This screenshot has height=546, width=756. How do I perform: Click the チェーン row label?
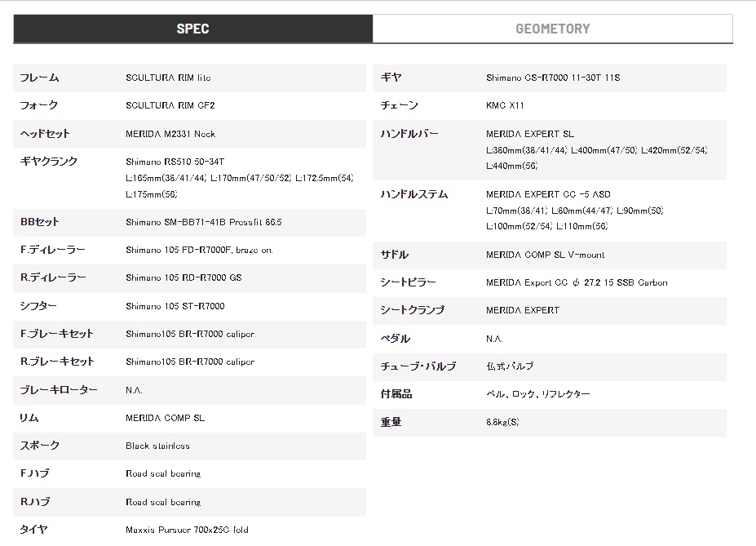coord(400,105)
